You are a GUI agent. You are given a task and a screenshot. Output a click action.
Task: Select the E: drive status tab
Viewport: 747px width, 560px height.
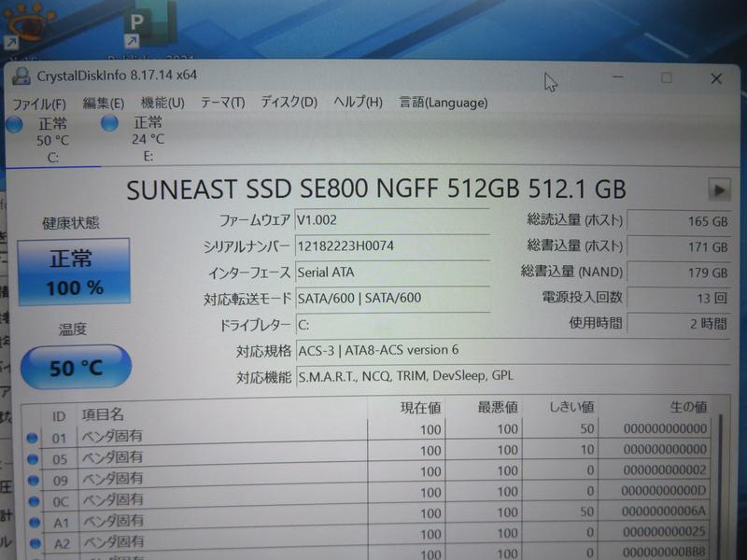148,138
